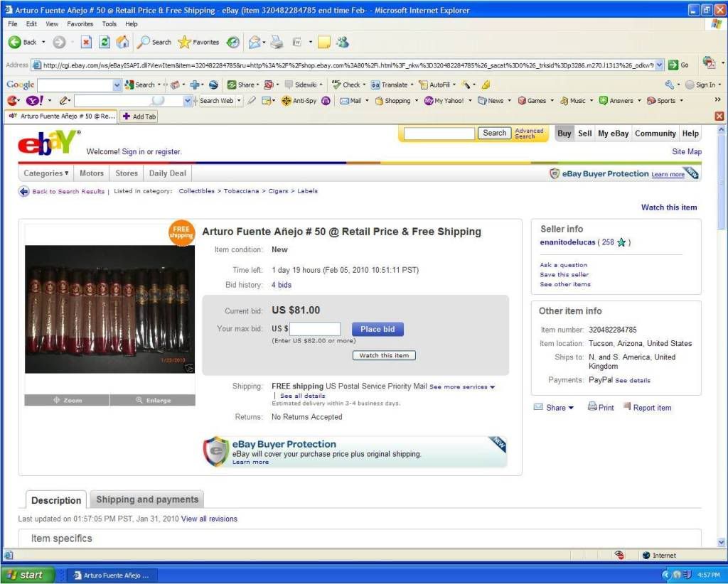Click the Report item link
Screen dimensions: 728x584
pyautogui.click(x=652, y=408)
